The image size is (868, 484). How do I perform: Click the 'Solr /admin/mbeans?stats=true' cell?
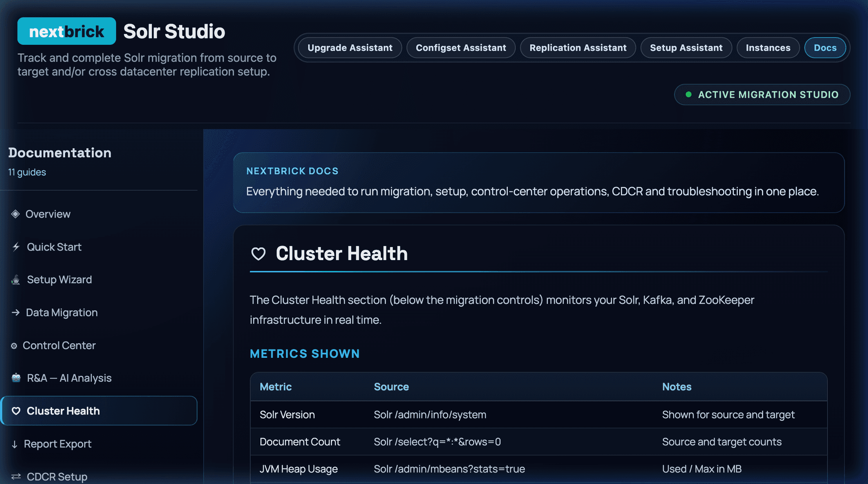(449, 469)
